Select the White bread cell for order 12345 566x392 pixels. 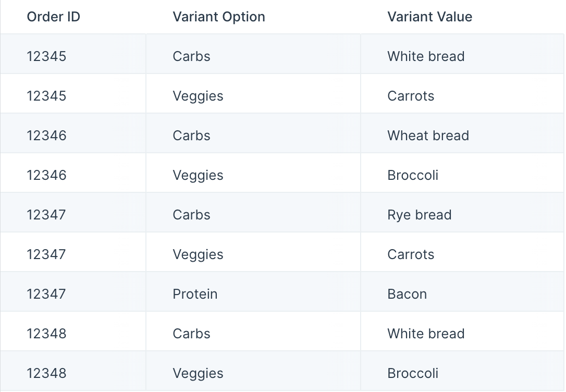click(x=462, y=54)
